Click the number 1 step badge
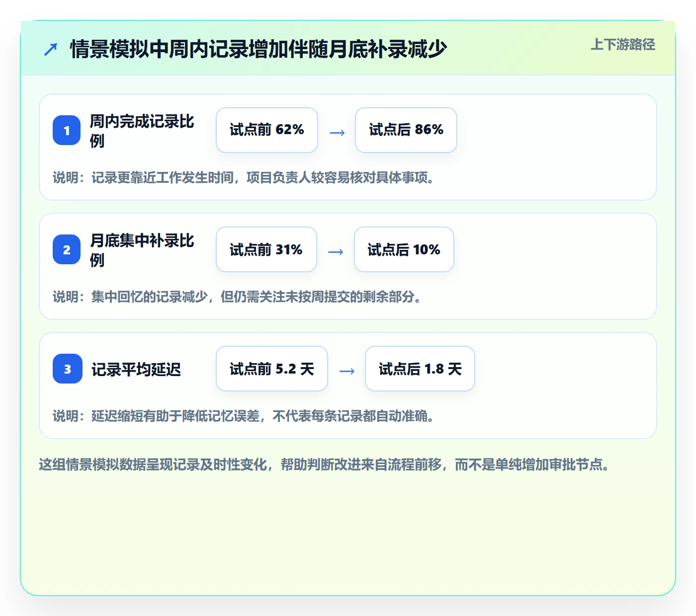The width and height of the screenshot is (696, 616). pos(67,130)
